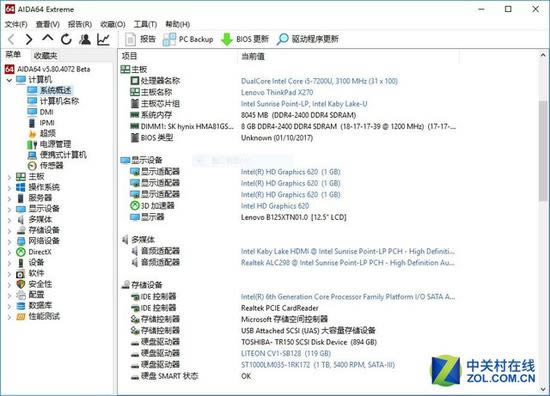Open the 收藏(O) menu
The height and width of the screenshot is (396, 550).
(113, 24)
